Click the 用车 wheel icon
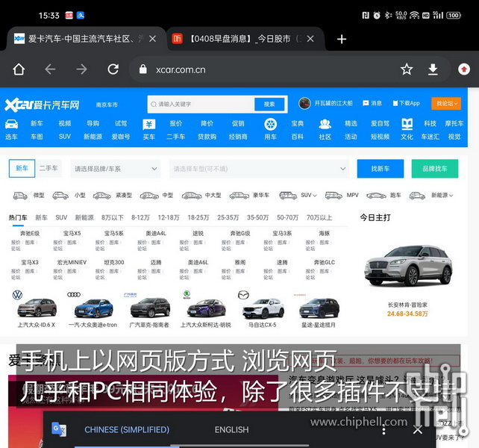The height and width of the screenshot is (448, 479). pyautogui.click(x=270, y=124)
